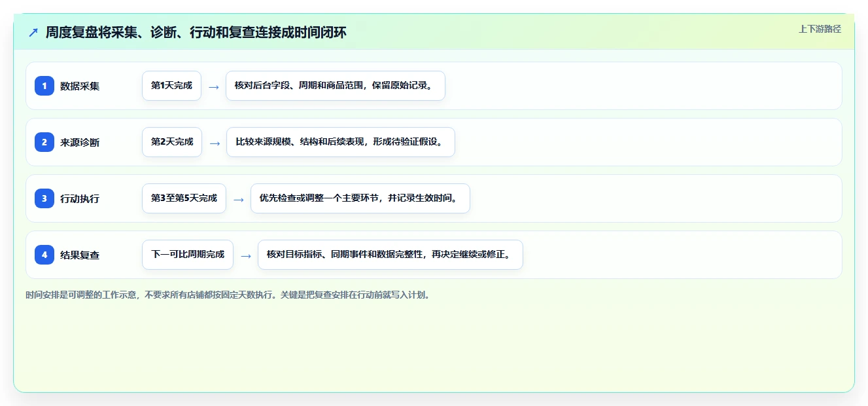The height and width of the screenshot is (406, 868).
Task: Click the 行动执行 step label
Action: click(80, 198)
